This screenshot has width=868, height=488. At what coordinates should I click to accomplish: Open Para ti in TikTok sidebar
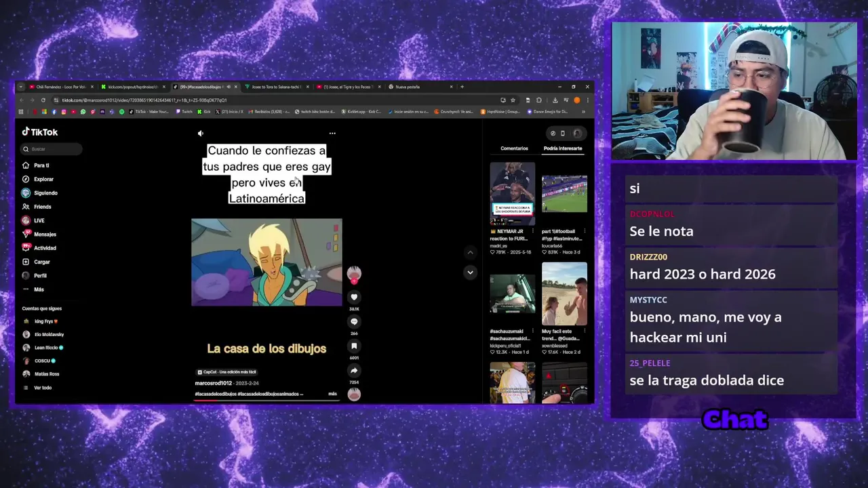(x=36, y=165)
